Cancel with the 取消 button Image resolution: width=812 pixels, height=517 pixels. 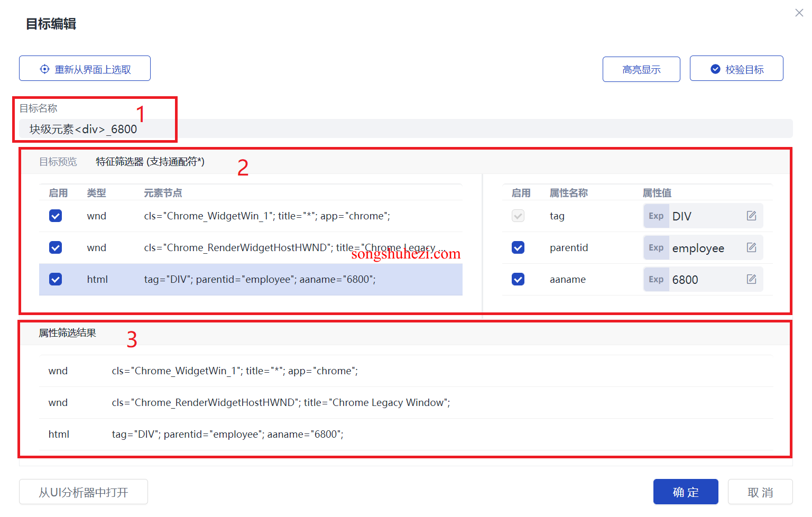pyautogui.click(x=760, y=492)
